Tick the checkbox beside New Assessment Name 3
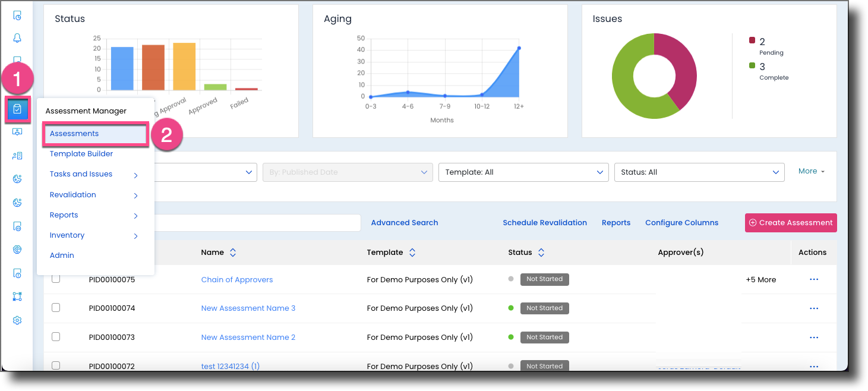868x391 pixels. pos(56,307)
